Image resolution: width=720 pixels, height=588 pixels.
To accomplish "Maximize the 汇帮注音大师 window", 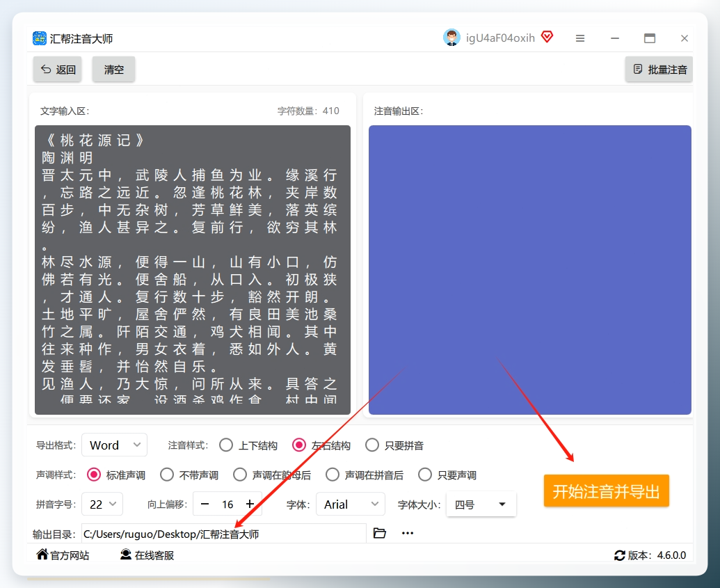I will click(649, 38).
